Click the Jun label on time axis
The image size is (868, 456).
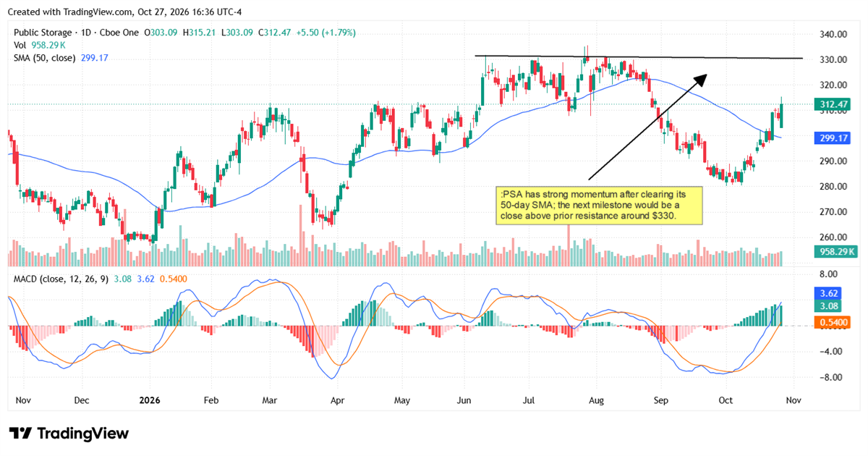[464, 400]
